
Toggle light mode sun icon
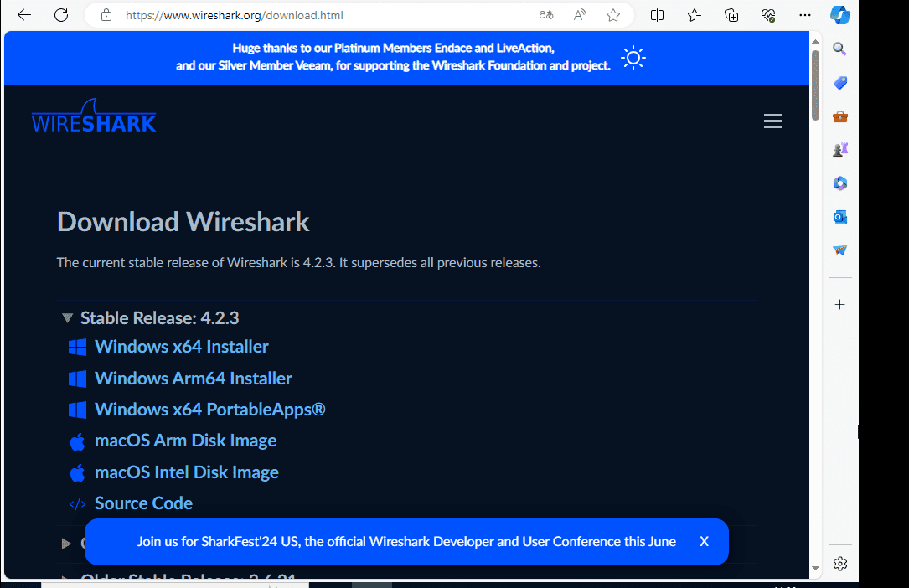click(633, 58)
